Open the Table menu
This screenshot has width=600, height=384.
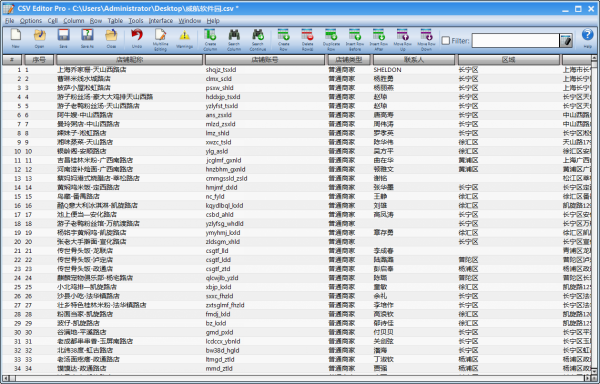(x=115, y=21)
